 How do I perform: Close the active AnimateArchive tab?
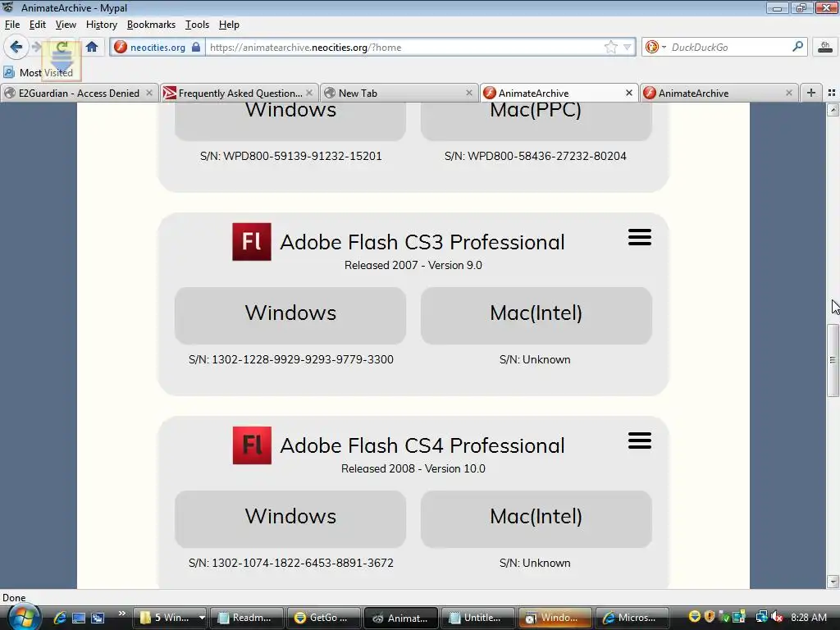click(629, 94)
